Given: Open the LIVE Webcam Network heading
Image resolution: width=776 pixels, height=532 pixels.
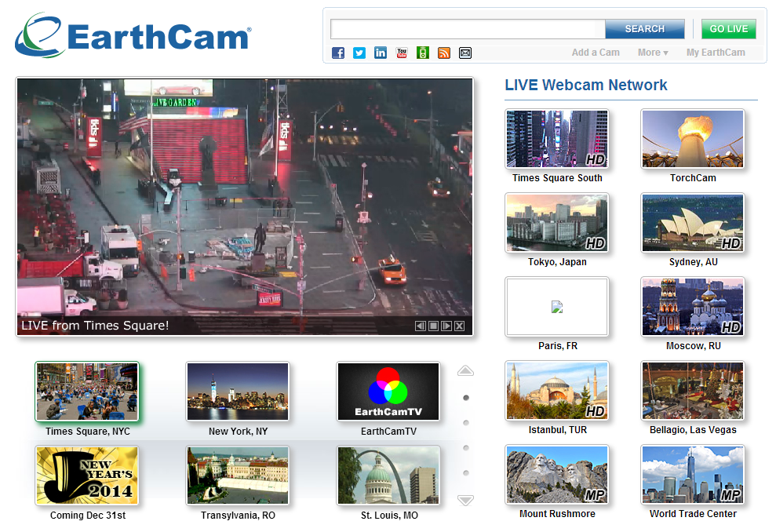Looking at the screenshot, I should [x=586, y=85].
